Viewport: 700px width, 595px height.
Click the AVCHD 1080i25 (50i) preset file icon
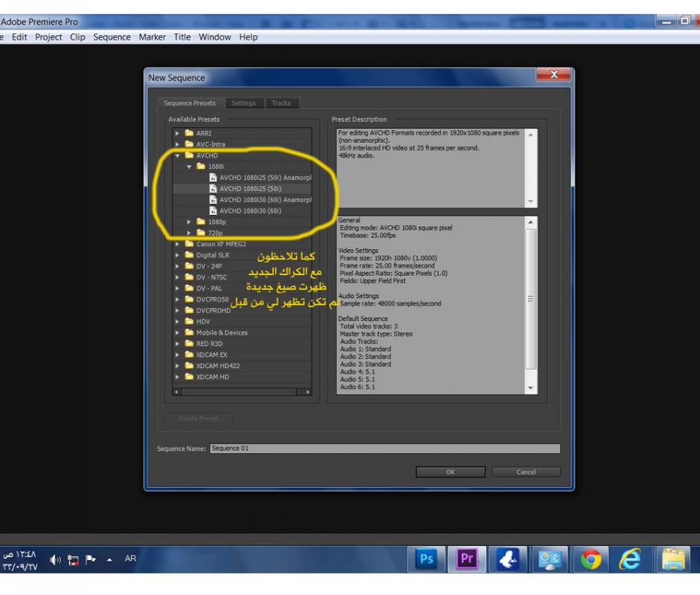pos(213,189)
